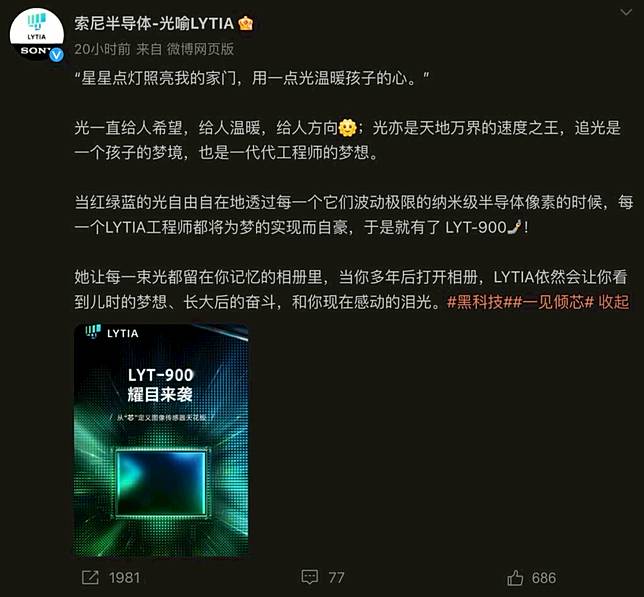644x597 pixels.
Task: Click the comment count 77
Action: (x=336, y=578)
